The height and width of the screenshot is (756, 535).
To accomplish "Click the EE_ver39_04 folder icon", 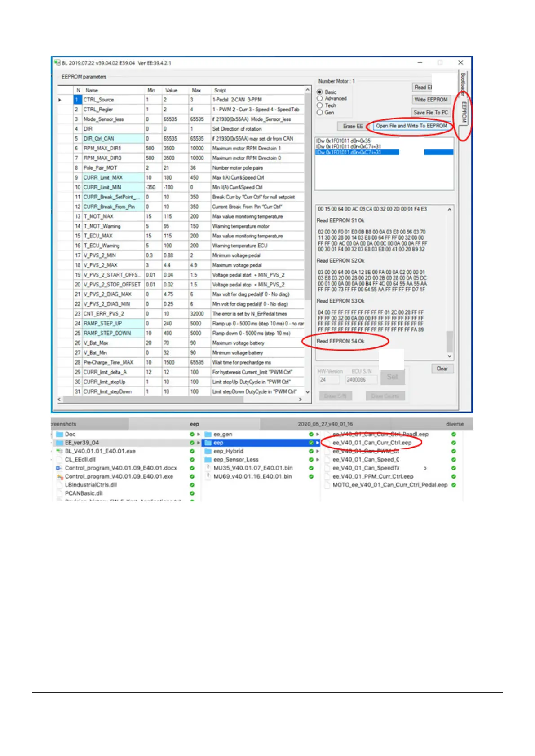I will coord(59,443).
